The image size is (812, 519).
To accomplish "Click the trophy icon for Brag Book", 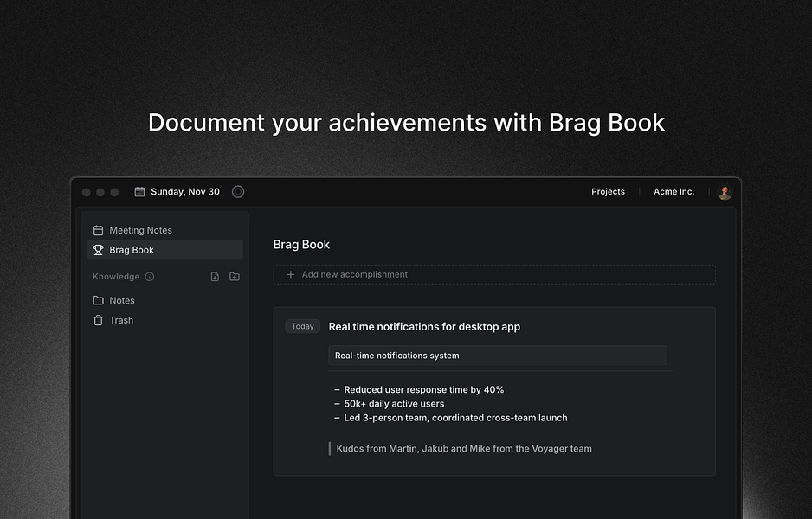I will tap(99, 250).
